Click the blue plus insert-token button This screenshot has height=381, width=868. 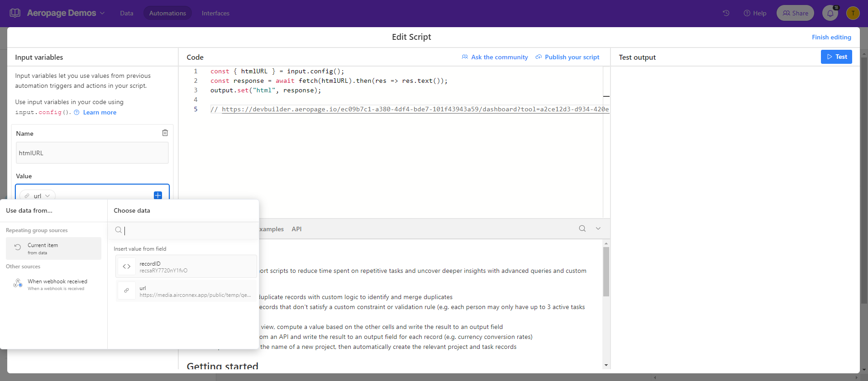tap(158, 195)
